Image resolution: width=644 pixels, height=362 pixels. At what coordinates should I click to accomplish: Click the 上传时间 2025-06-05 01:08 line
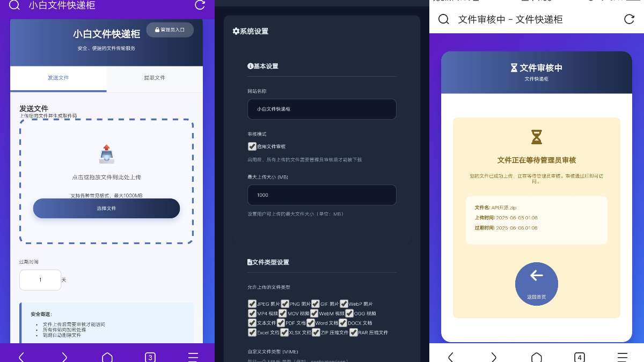pyautogui.click(x=506, y=218)
